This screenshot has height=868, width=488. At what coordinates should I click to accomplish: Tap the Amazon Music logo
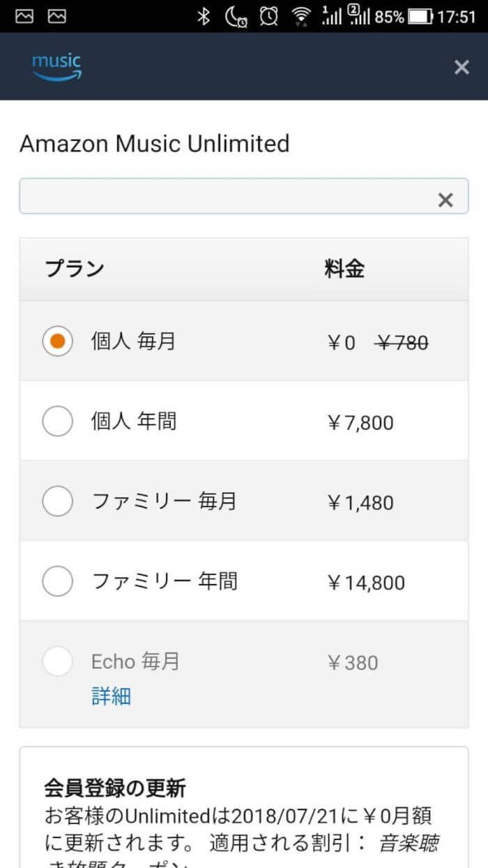click(56, 67)
